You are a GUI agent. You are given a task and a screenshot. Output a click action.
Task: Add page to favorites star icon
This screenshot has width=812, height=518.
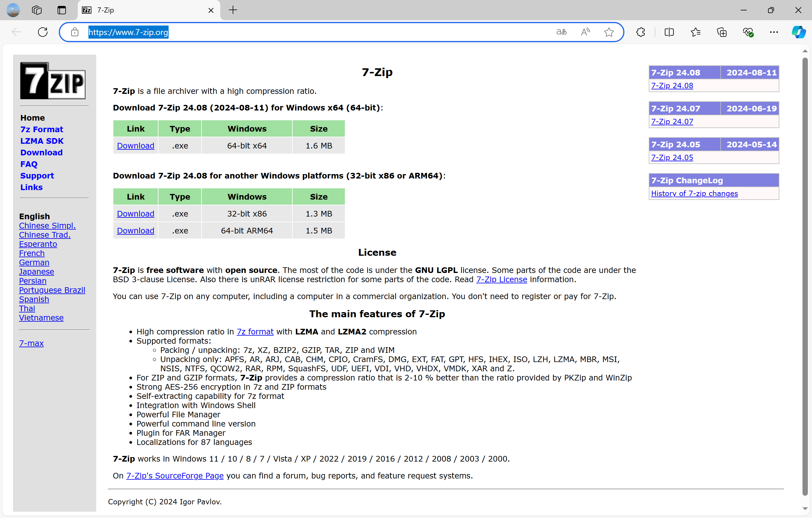609,32
